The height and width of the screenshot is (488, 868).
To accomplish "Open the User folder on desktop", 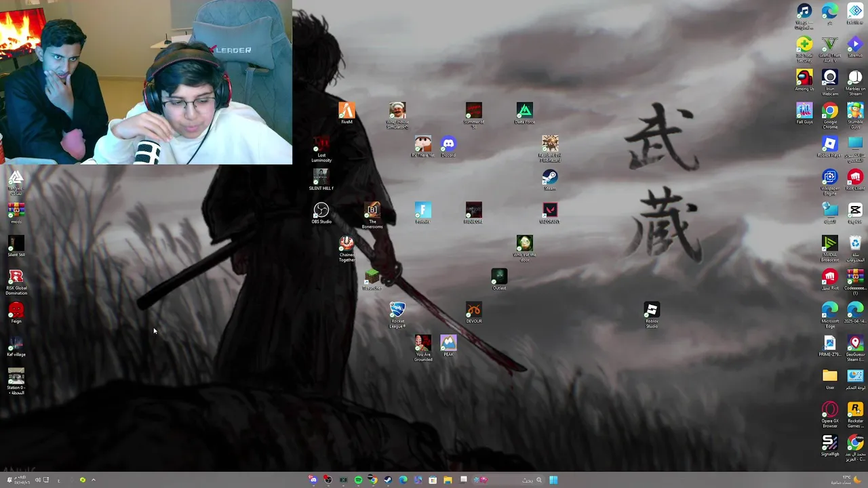I will point(830,379).
